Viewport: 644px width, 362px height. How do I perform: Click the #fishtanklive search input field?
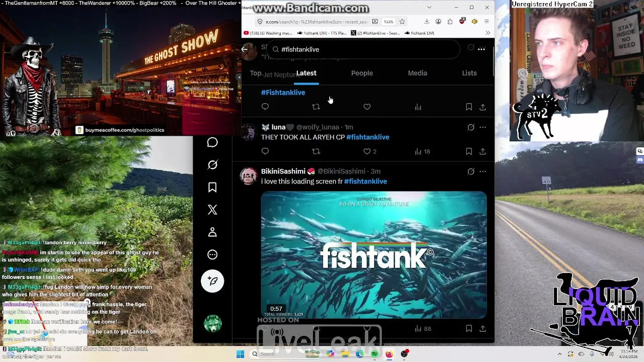(x=364, y=49)
